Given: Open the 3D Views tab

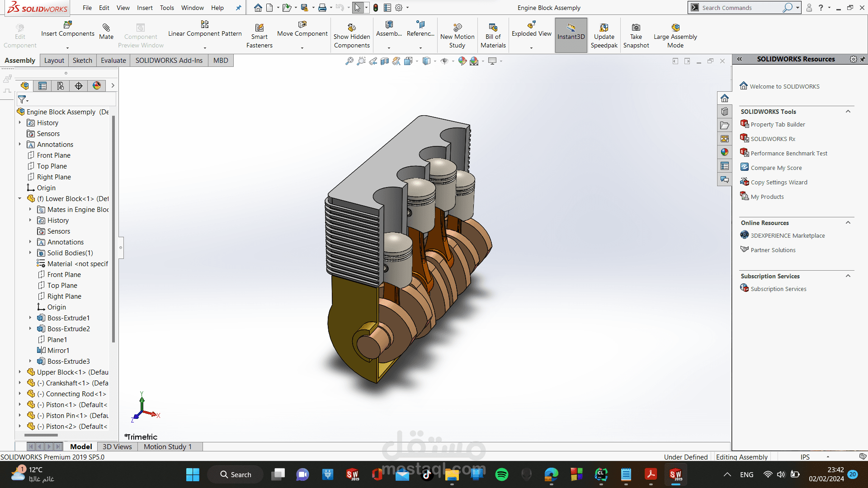Looking at the screenshot, I should [117, 446].
